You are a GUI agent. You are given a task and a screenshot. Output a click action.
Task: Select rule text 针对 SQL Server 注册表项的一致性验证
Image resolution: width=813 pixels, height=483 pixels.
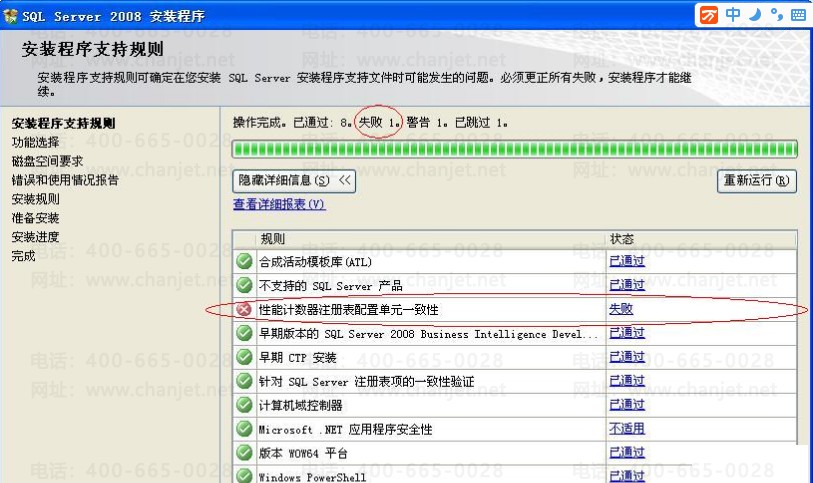367,381
